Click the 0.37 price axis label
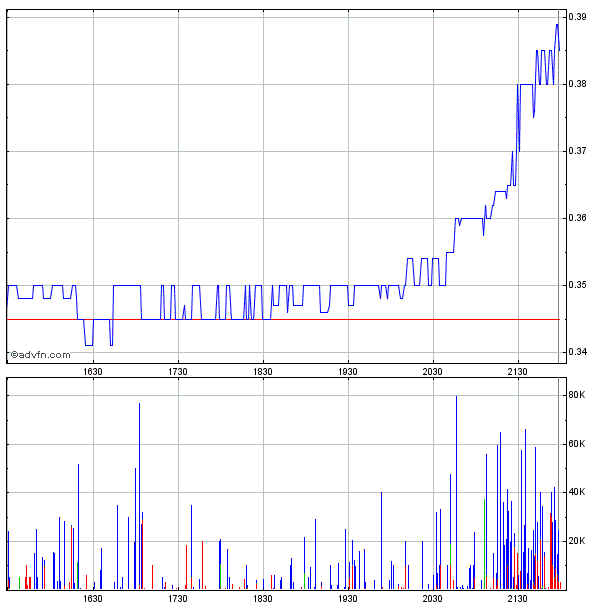592x609 pixels. (577, 151)
